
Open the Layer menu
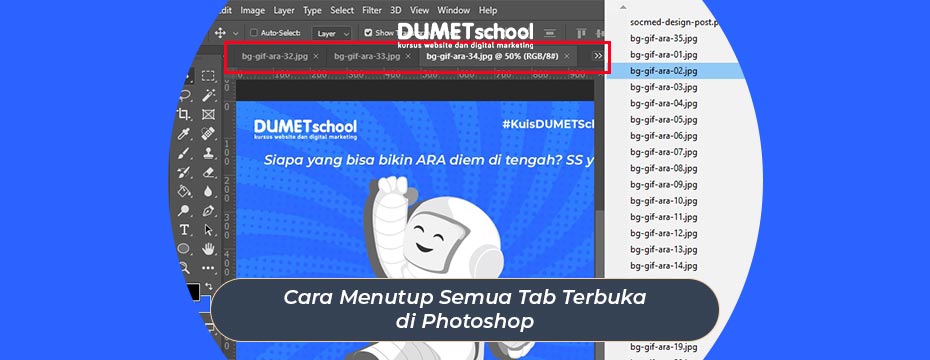click(284, 10)
